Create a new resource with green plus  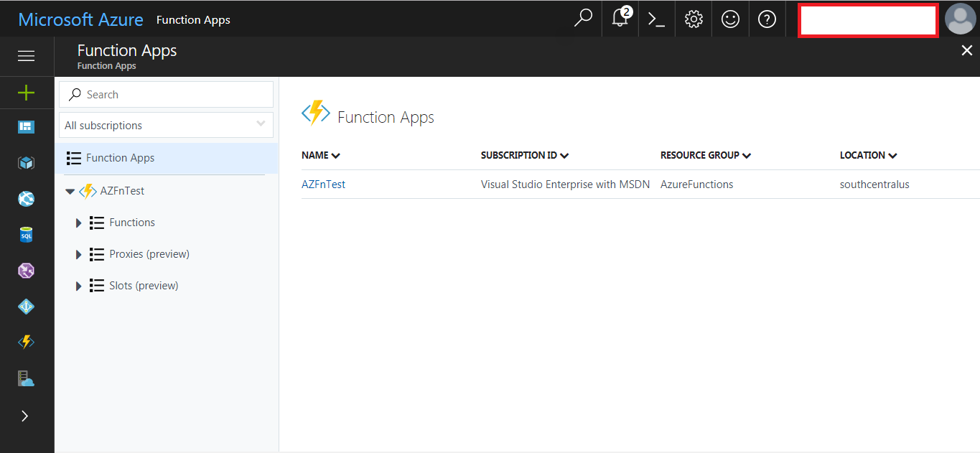pos(27,93)
